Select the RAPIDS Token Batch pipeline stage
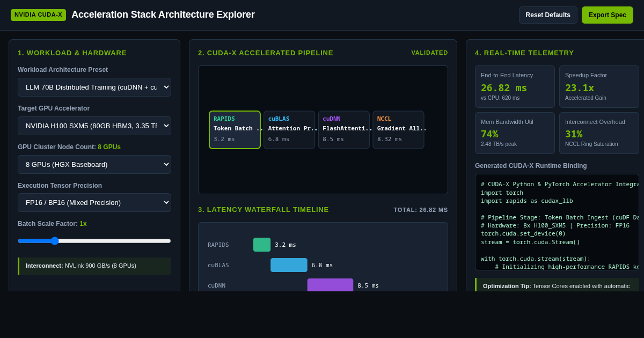This screenshot has width=644, height=338. point(235,130)
